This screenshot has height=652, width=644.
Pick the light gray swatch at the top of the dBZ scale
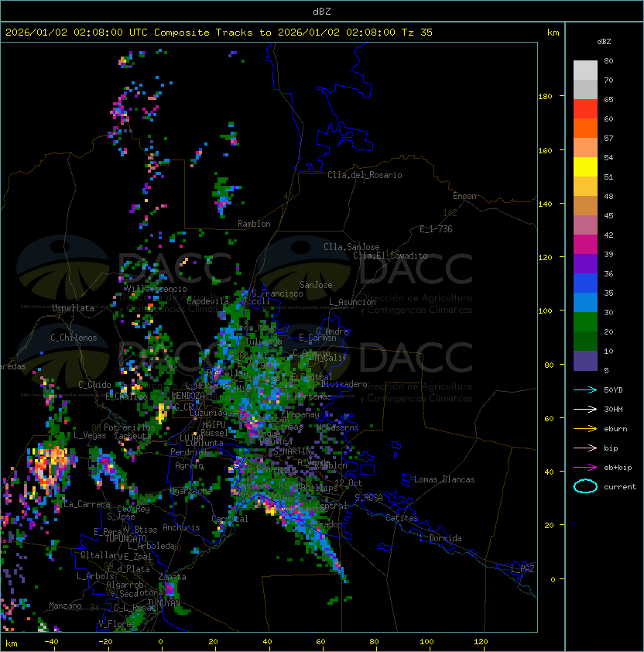pyautogui.click(x=585, y=70)
